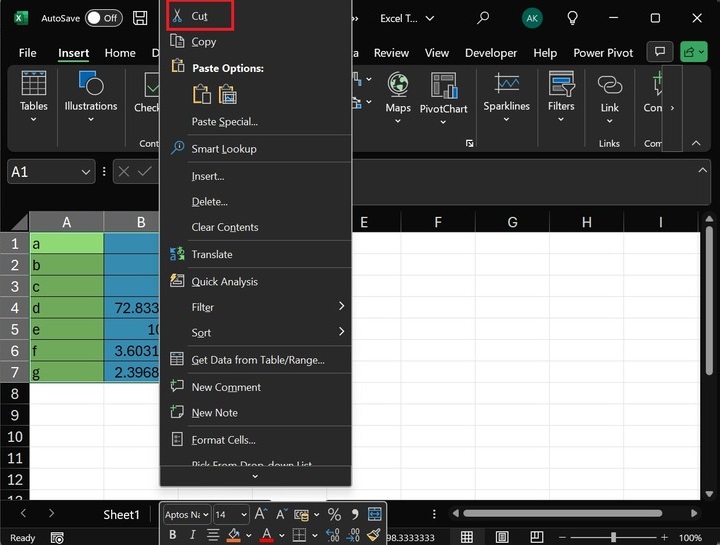
Task: Select Copy in the context menu
Action: (204, 42)
